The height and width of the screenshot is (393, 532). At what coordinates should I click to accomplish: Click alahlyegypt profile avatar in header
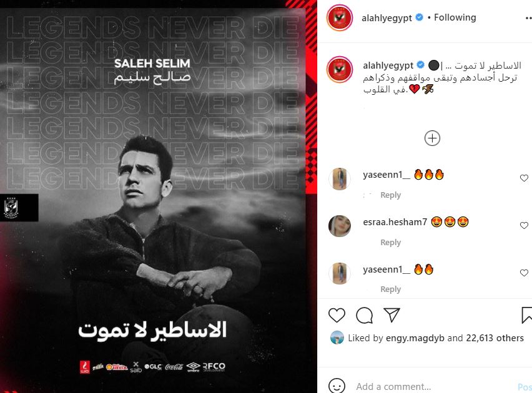tap(339, 17)
